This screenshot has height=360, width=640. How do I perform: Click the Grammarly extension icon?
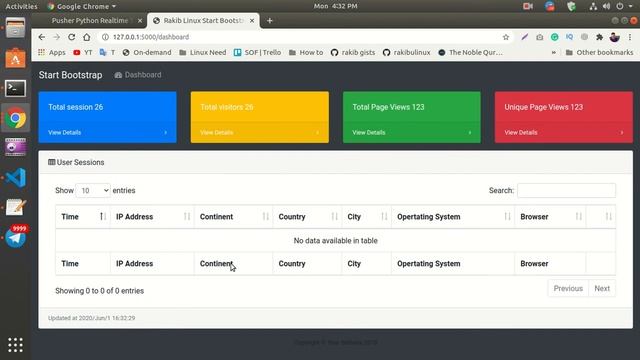click(554, 37)
